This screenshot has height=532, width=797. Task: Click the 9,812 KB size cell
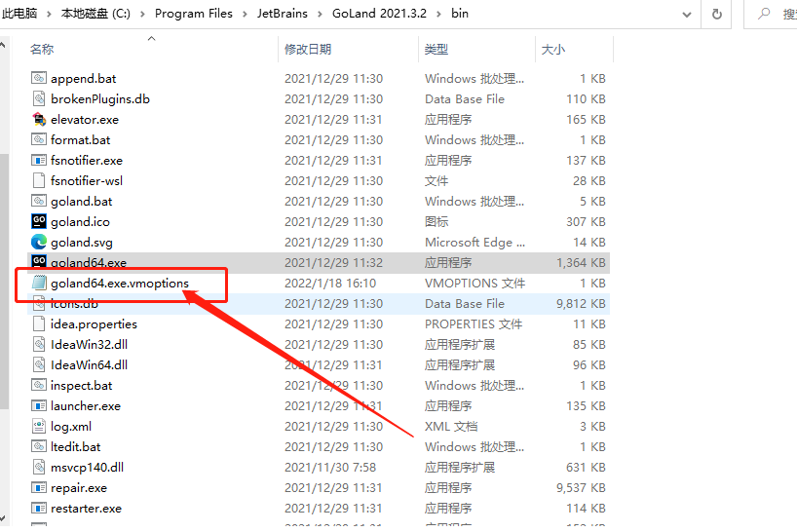(x=581, y=304)
